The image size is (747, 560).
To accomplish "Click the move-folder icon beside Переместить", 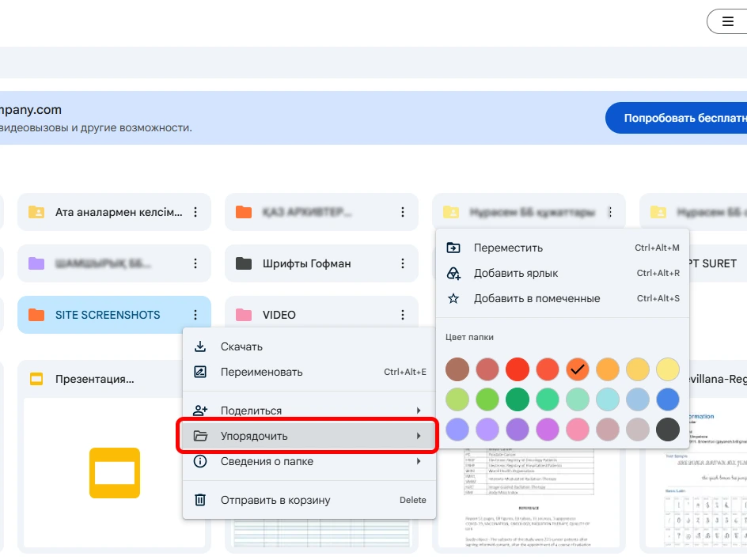I will pyautogui.click(x=453, y=248).
